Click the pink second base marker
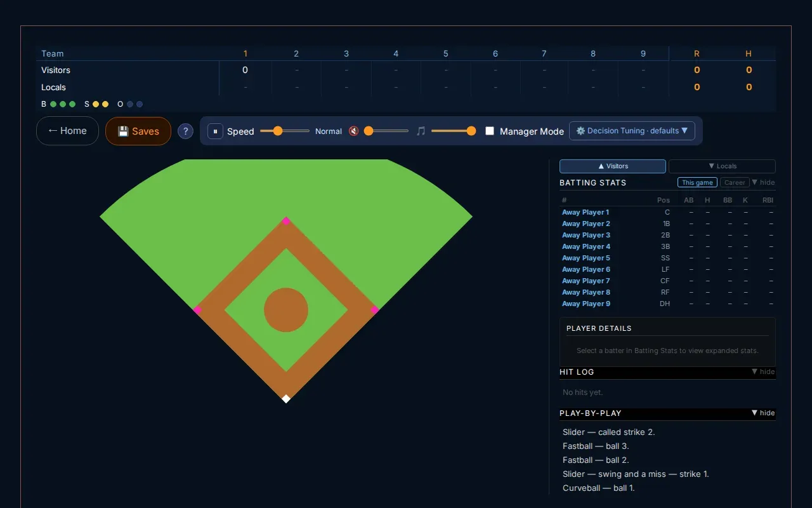This screenshot has height=508, width=812. click(x=286, y=221)
